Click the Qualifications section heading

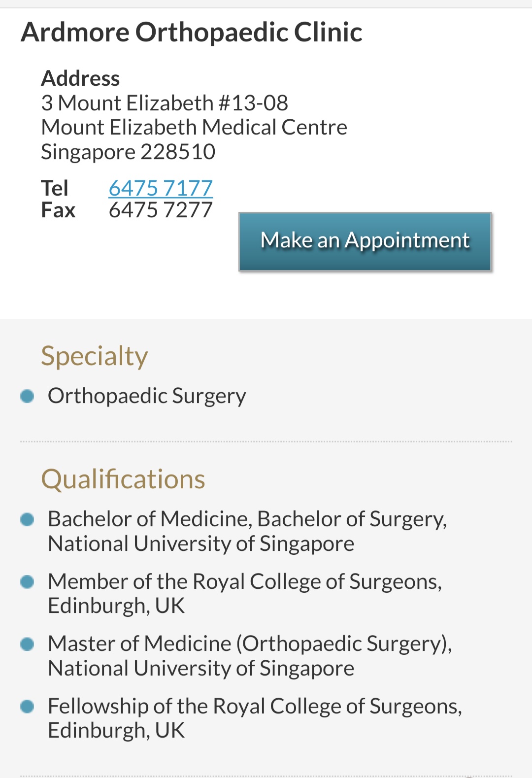coord(123,479)
